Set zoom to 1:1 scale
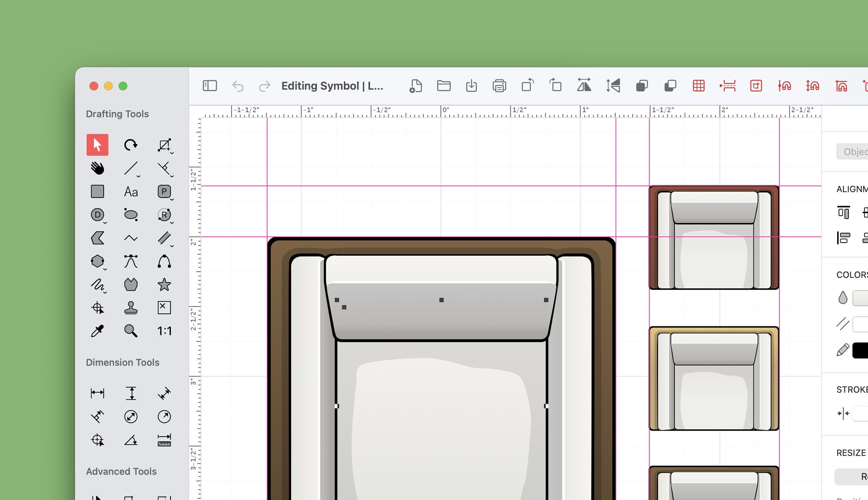The height and width of the screenshot is (500, 868). 164,331
